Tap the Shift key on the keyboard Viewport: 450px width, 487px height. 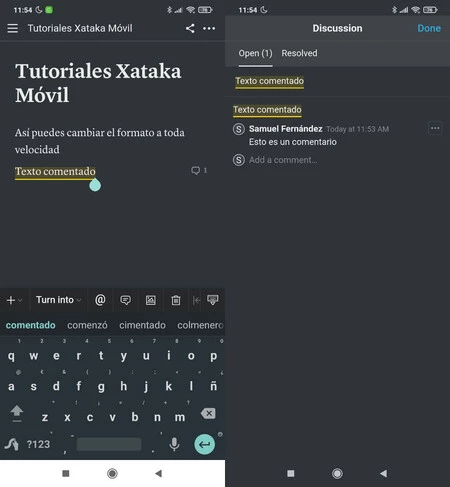point(17,414)
